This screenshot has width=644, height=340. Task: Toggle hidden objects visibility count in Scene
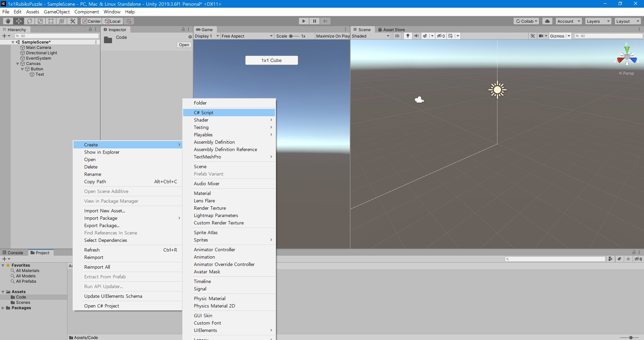(441, 36)
